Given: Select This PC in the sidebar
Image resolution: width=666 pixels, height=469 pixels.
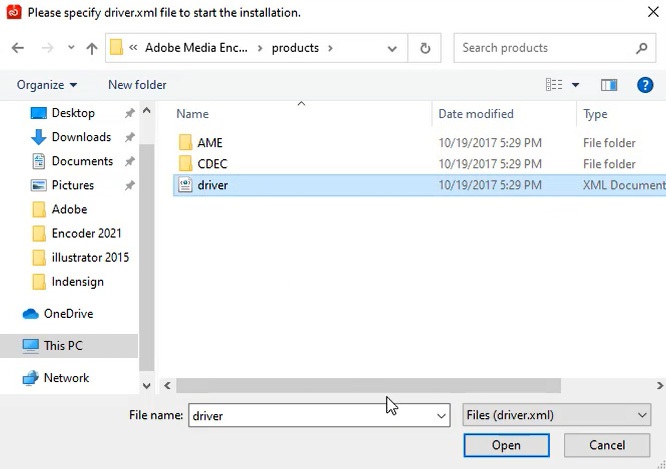Looking at the screenshot, I should coord(63,346).
